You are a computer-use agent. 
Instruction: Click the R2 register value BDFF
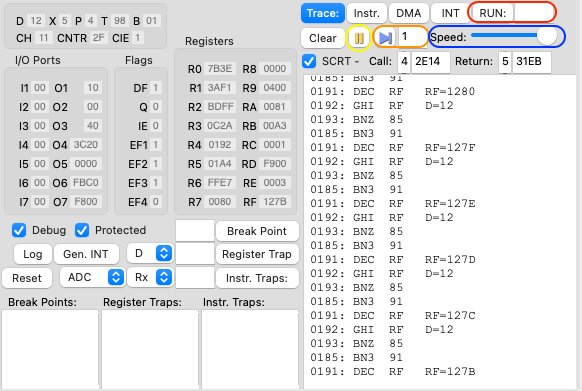click(220, 107)
